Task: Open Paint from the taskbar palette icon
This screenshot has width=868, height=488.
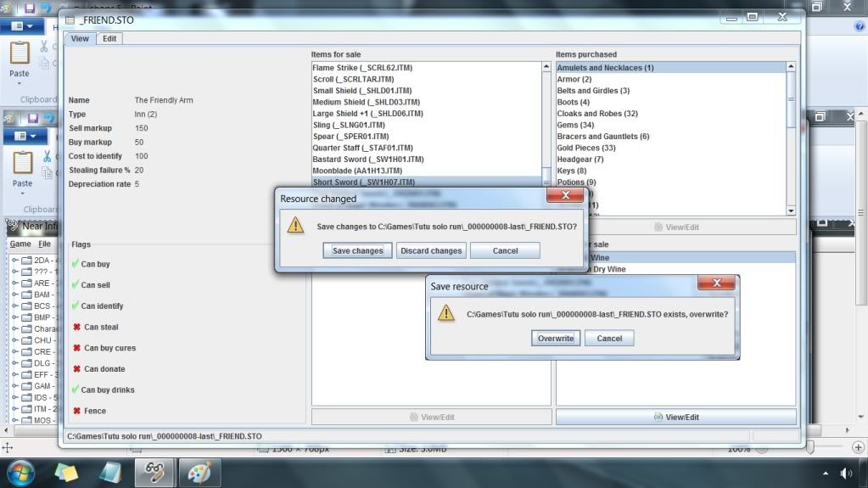Action: pyautogui.click(x=199, y=471)
